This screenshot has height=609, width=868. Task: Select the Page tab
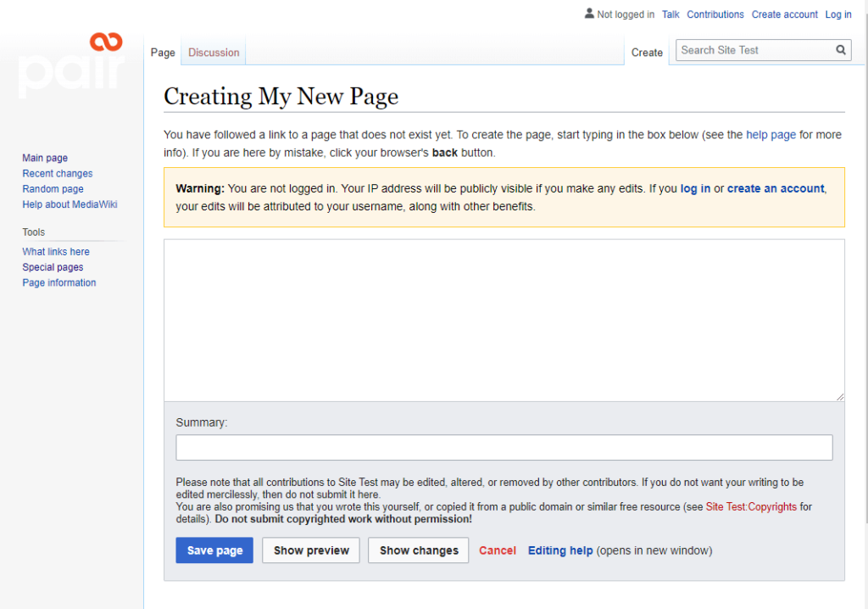[163, 53]
